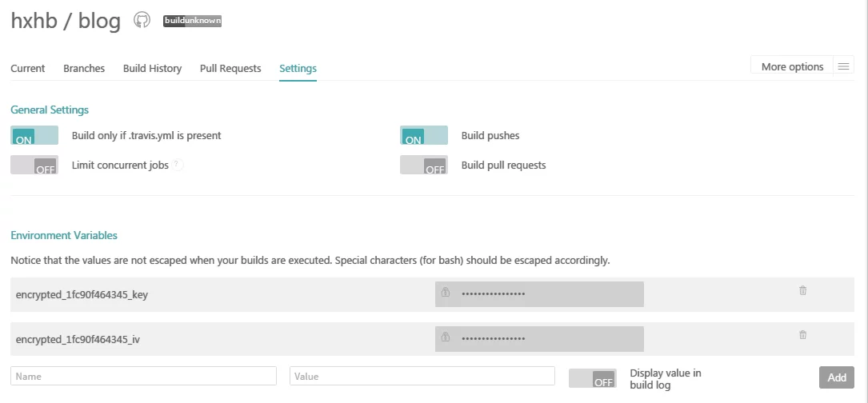Screen dimensions: 868x403
Task: Toggle Build only if .travis.yml is present
Action: [x=34, y=136]
